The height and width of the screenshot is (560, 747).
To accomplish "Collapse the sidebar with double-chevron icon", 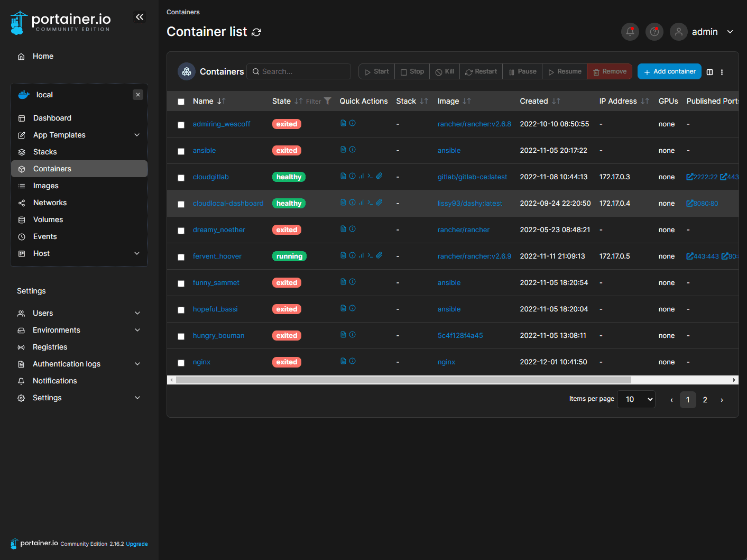I will 140,17.
